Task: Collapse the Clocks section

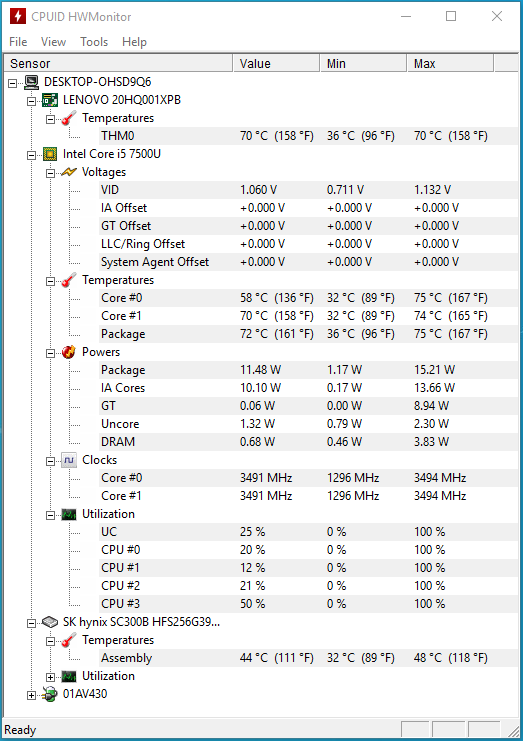Action: pos(50,461)
